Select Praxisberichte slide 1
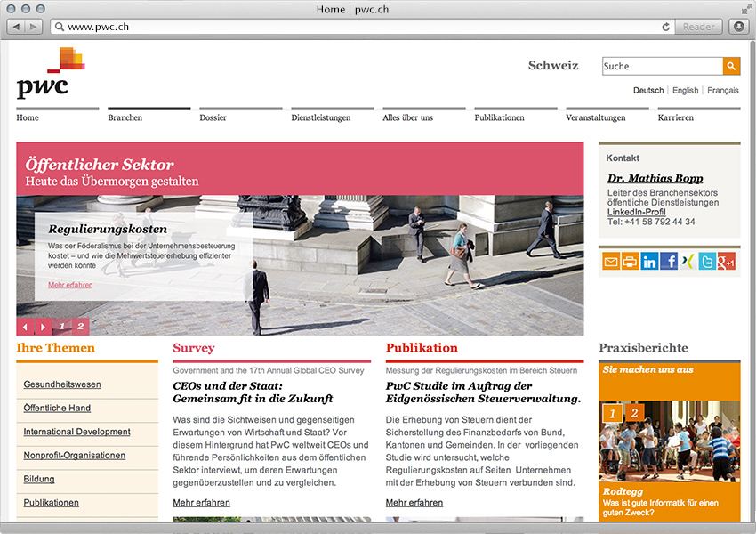This screenshot has height=534, width=756. pyautogui.click(x=612, y=413)
